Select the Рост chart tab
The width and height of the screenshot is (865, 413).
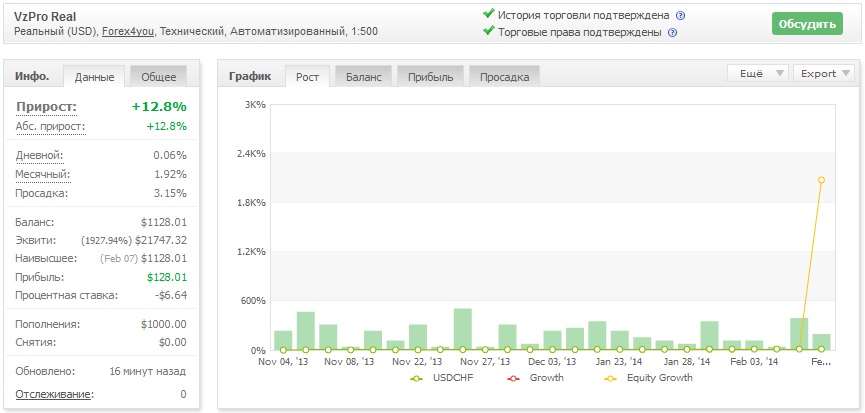pyautogui.click(x=307, y=77)
